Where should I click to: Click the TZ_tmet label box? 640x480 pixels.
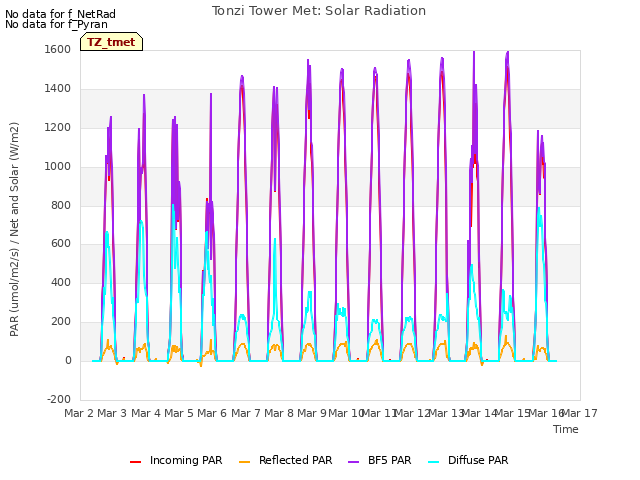click(x=111, y=42)
